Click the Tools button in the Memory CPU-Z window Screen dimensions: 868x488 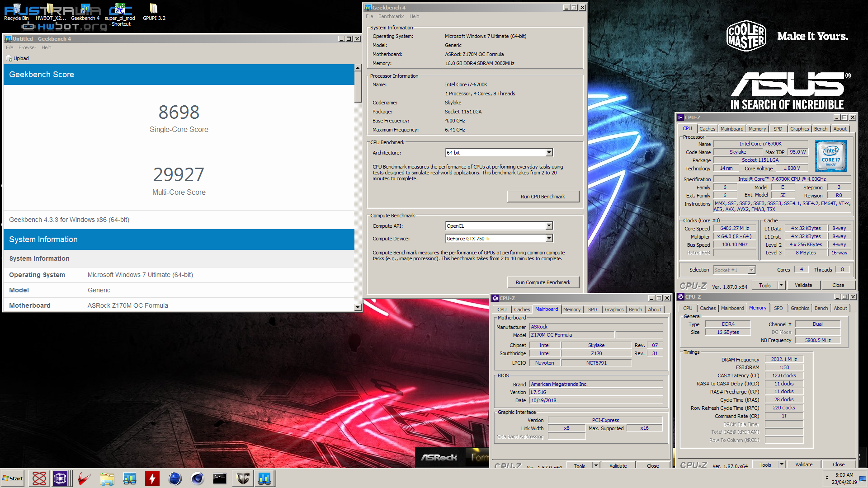click(765, 465)
